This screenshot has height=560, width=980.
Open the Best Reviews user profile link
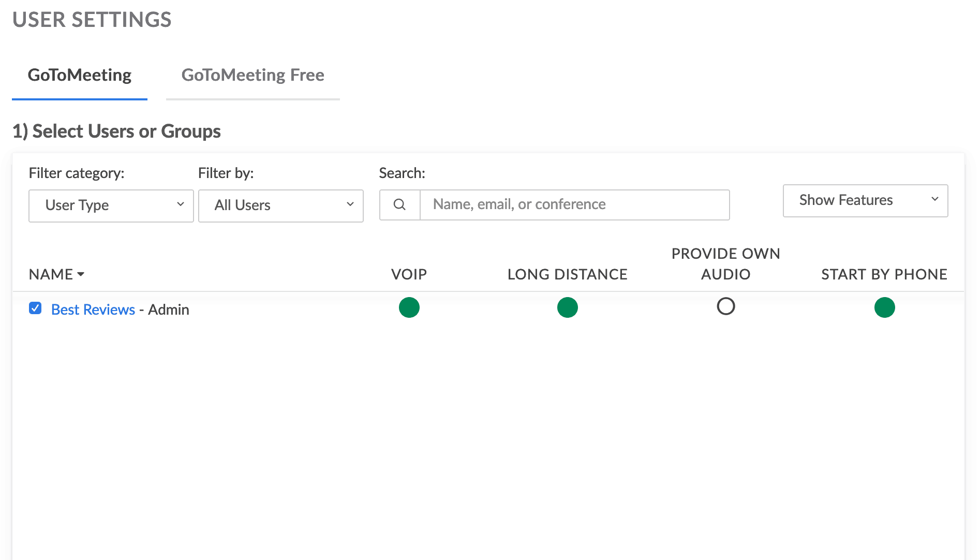tap(93, 309)
